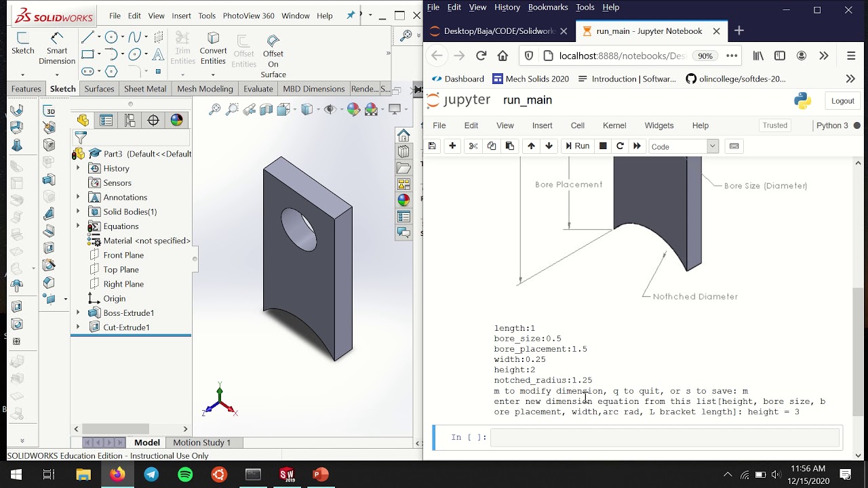Image resolution: width=868 pixels, height=488 pixels.
Task: Open the SolidWorks Insert menu
Action: (181, 16)
